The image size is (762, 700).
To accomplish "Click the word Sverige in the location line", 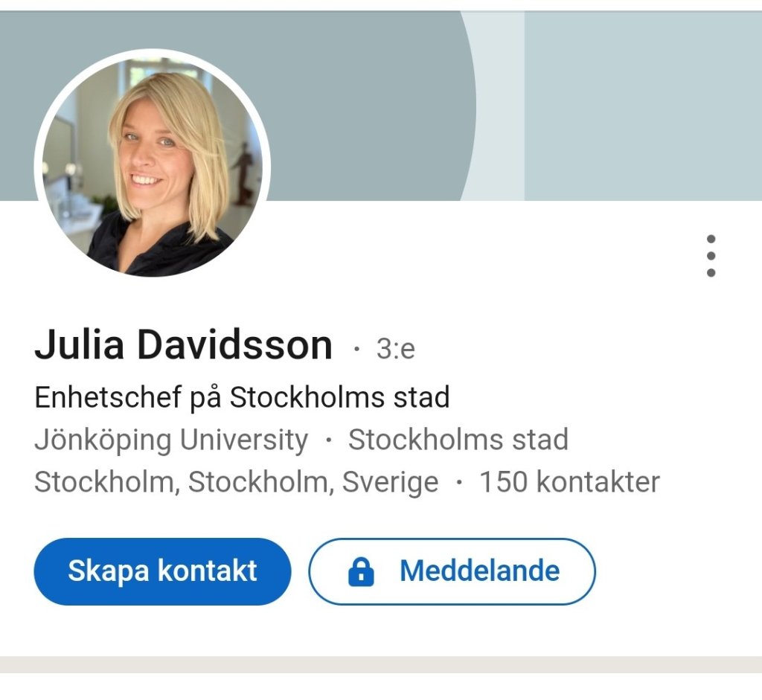I will point(390,482).
